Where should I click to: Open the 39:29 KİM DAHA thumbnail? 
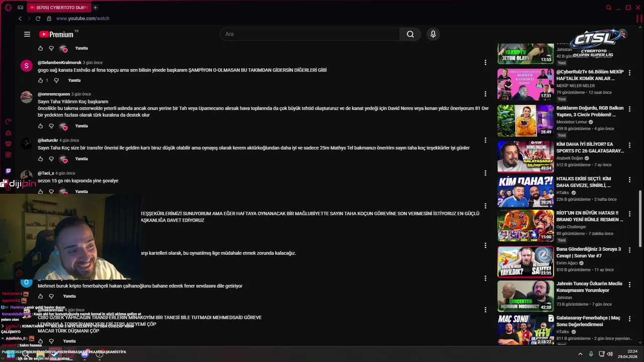(x=526, y=191)
